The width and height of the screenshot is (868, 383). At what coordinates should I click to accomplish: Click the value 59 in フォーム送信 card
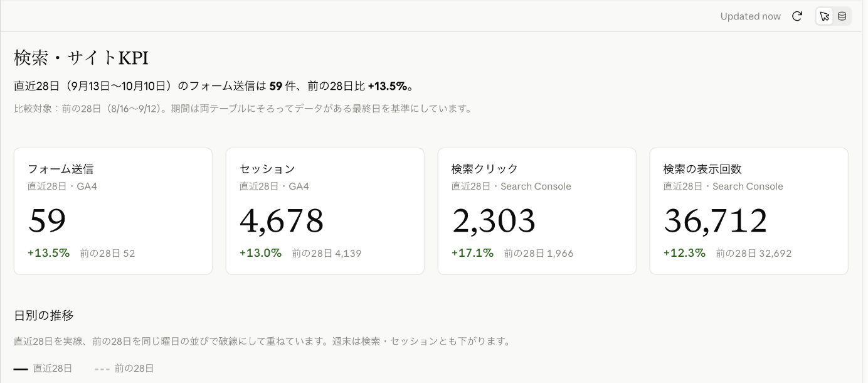47,220
